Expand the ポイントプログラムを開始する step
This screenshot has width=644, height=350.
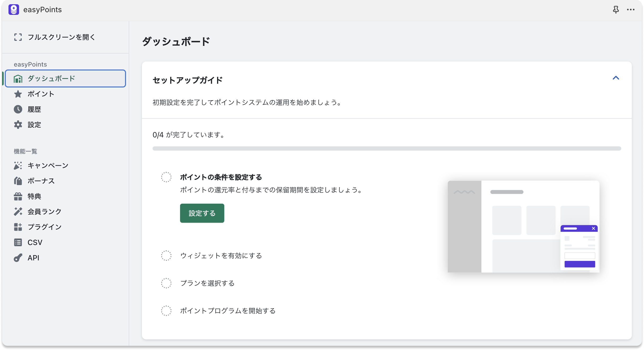pos(228,311)
